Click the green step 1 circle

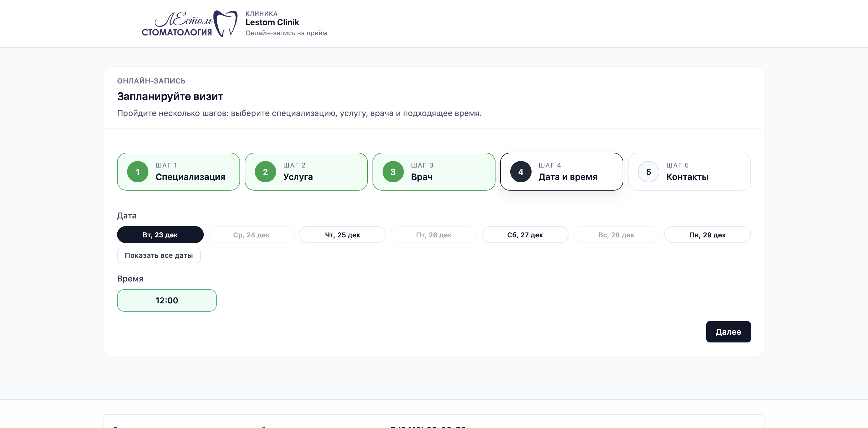point(137,172)
